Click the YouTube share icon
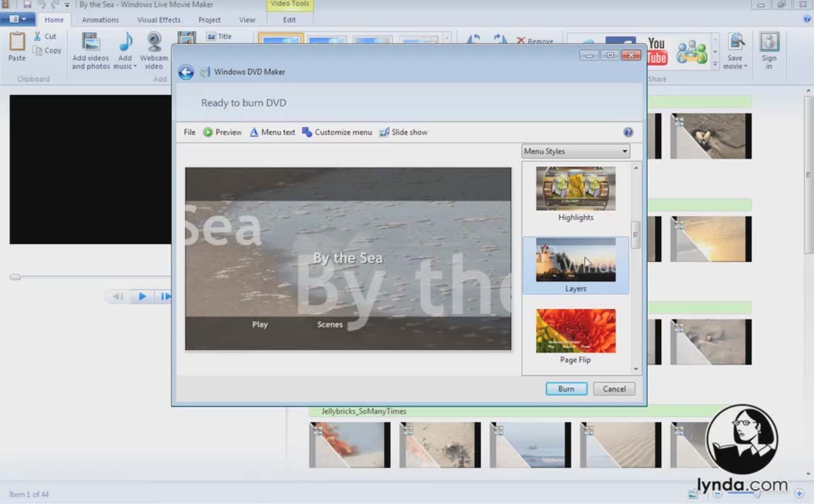814x504 pixels. [x=657, y=51]
